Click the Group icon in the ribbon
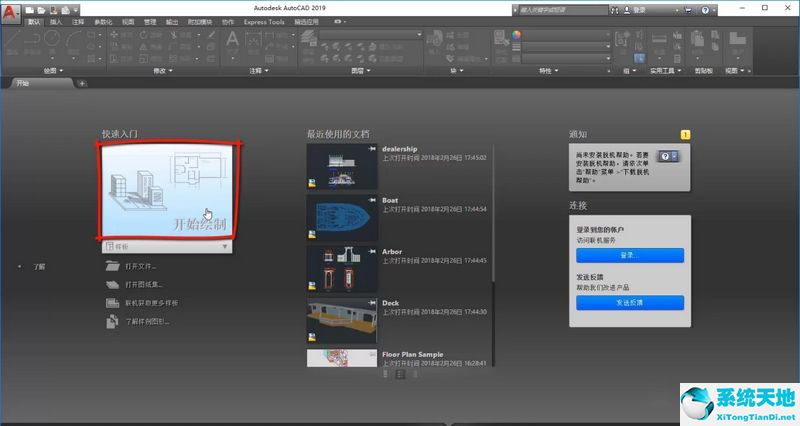The image size is (800, 426). pos(622,39)
